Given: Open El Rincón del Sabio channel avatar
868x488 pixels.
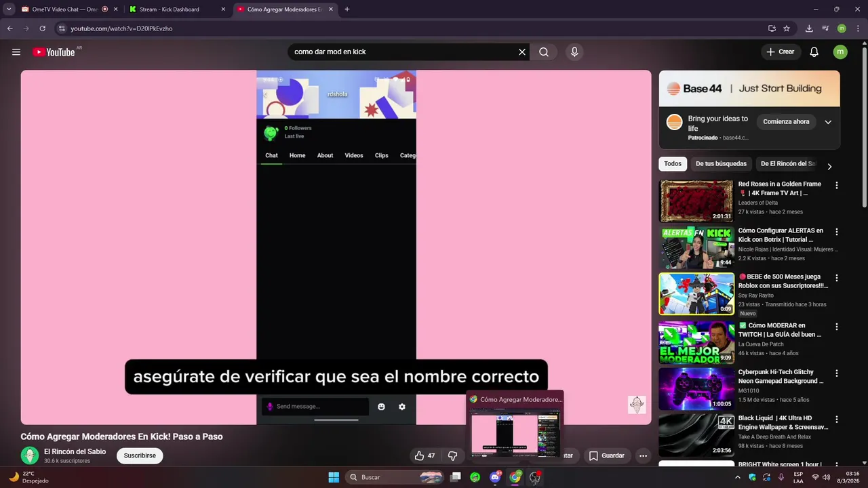Looking at the screenshot, I should coord(29,455).
